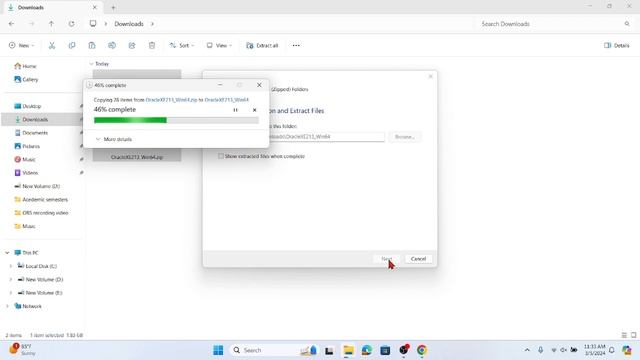Viewport: 640px width, 360px height.
Task: Click the Share icon in toolbar
Action: click(x=132, y=45)
